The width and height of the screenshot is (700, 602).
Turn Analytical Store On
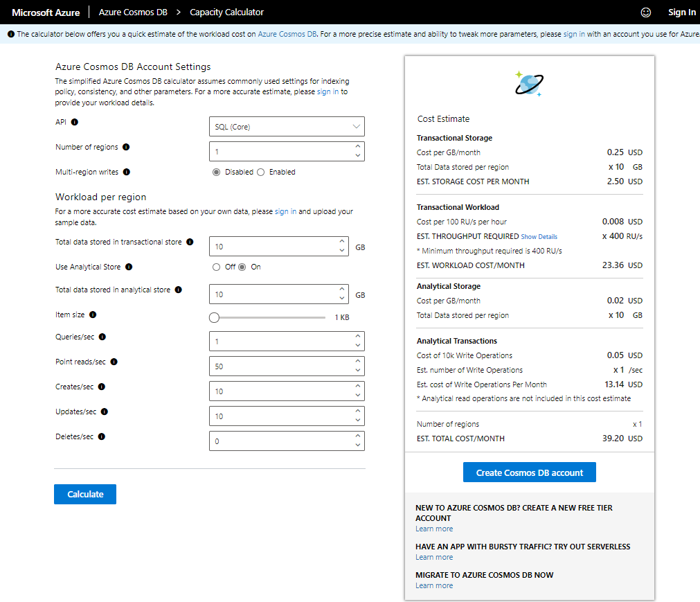pos(242,267)
